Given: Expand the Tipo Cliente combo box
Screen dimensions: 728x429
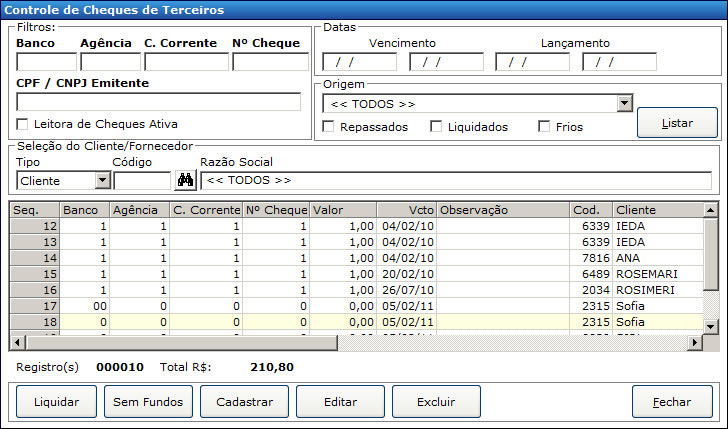Looking at the screenshot, I should pos(102,180).
